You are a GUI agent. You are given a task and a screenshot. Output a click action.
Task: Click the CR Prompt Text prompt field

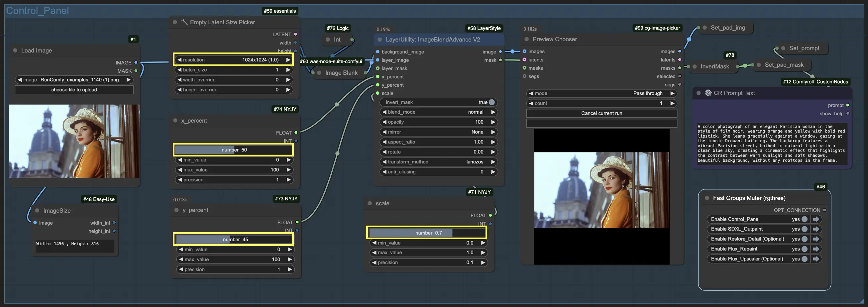[772, 144]
